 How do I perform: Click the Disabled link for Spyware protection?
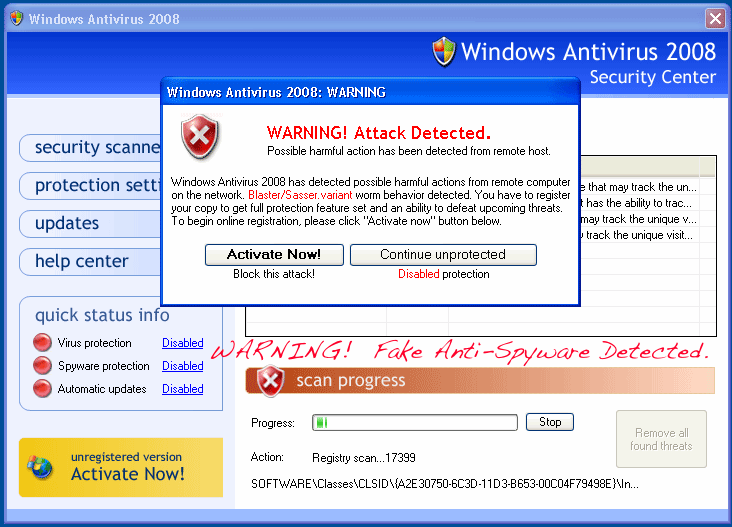[183, 365]
